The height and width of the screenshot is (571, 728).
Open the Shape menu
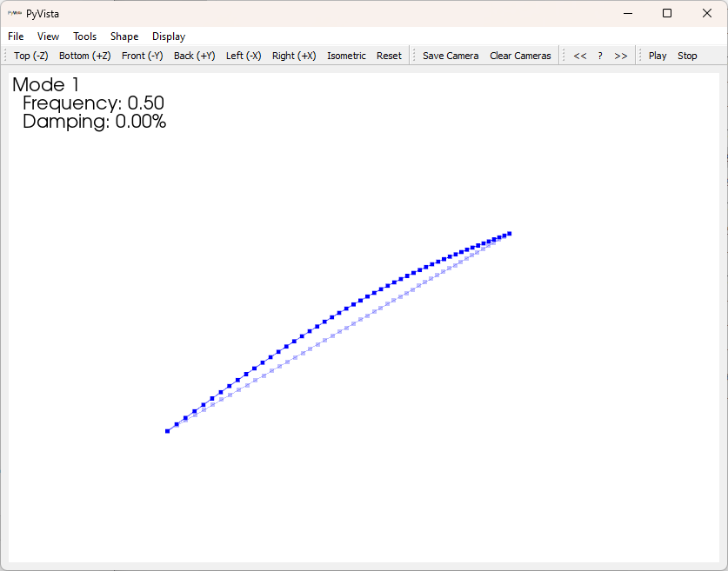tap(124, 37)
